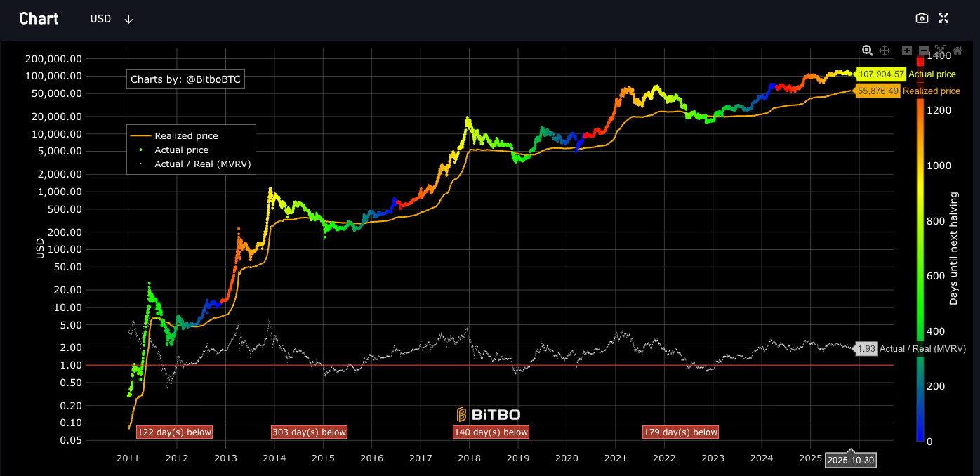980x476 pixels.
Task: Select the Pan tool with crossed arrows
Action: (885, 51)
